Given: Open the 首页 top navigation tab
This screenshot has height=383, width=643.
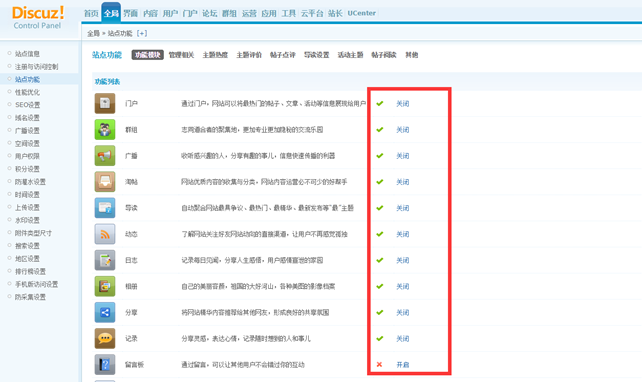Looking at the screenshot, I should (91, 13).
